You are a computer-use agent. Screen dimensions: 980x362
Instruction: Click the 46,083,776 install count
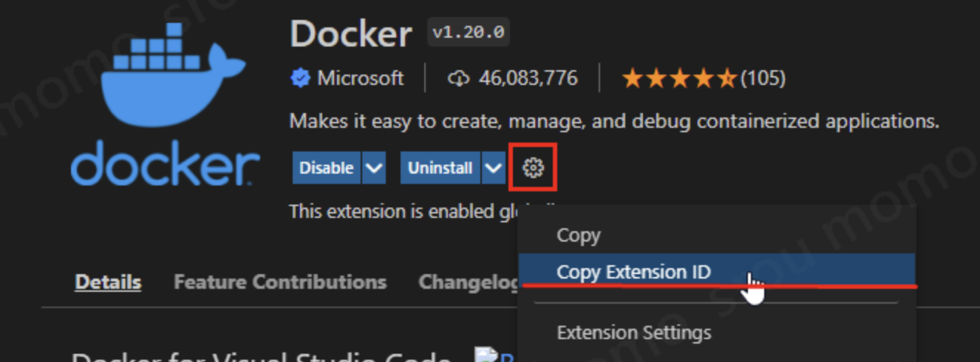[528, 78]
